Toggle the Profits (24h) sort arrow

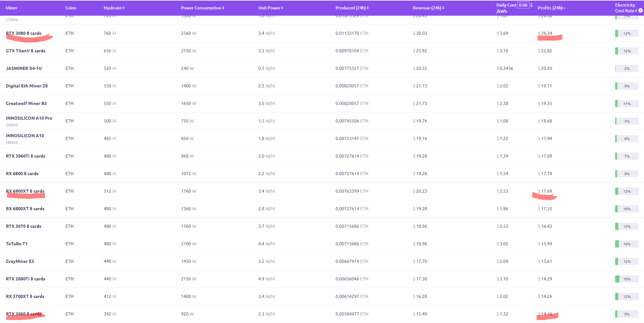coord(564,8)
